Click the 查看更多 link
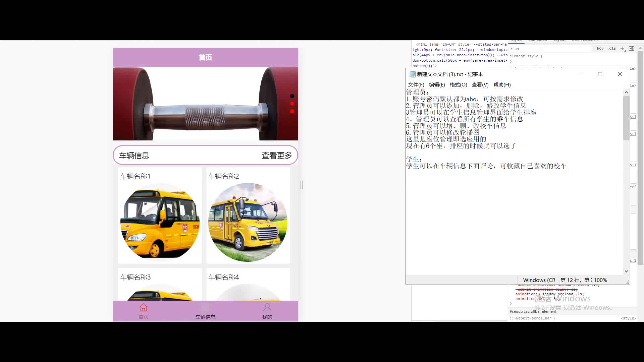 click(277, 156)
